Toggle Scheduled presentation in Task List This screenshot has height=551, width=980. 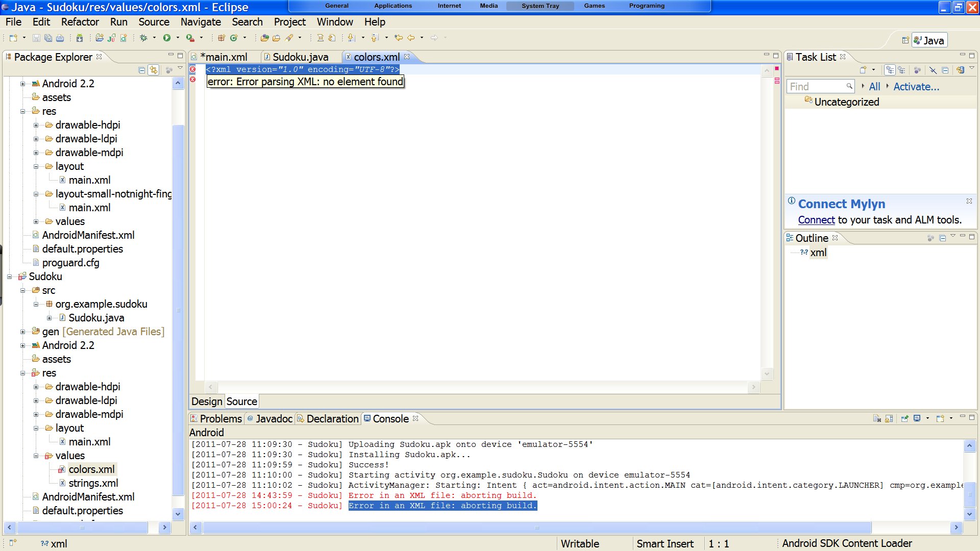pos(901,70)
